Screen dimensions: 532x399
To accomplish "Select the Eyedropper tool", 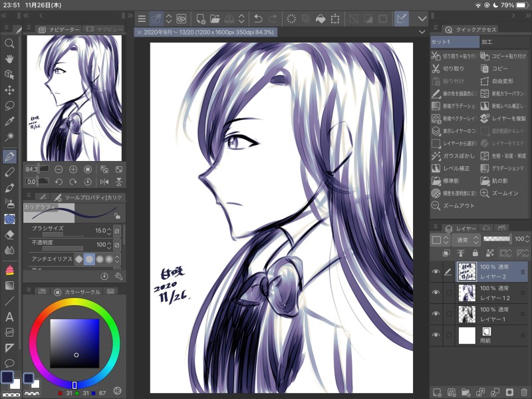I will click(x=9, y=121).
